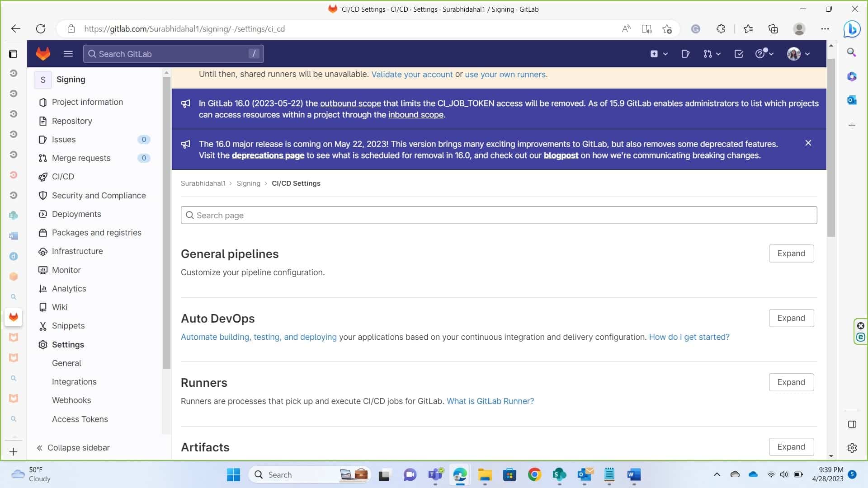Viewport: 868px width, 488px height.
Task: Open Access Tokens settings
Action: (x=80, y=419)
